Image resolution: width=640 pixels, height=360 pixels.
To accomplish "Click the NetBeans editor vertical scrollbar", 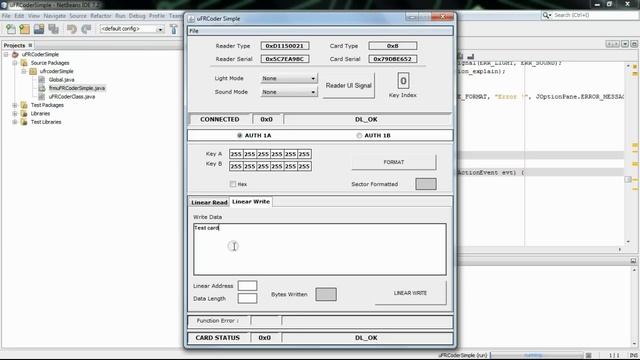I will click(628, 155).
